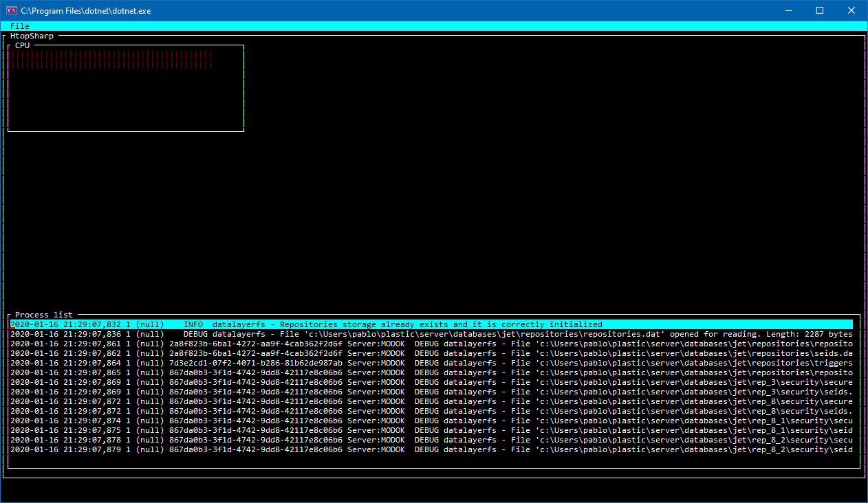The height and width of the screenshot is (503, 868).
Task: Select the rep_3\security\secure log row
Action: pyautogui.click(x=431, y=382)
